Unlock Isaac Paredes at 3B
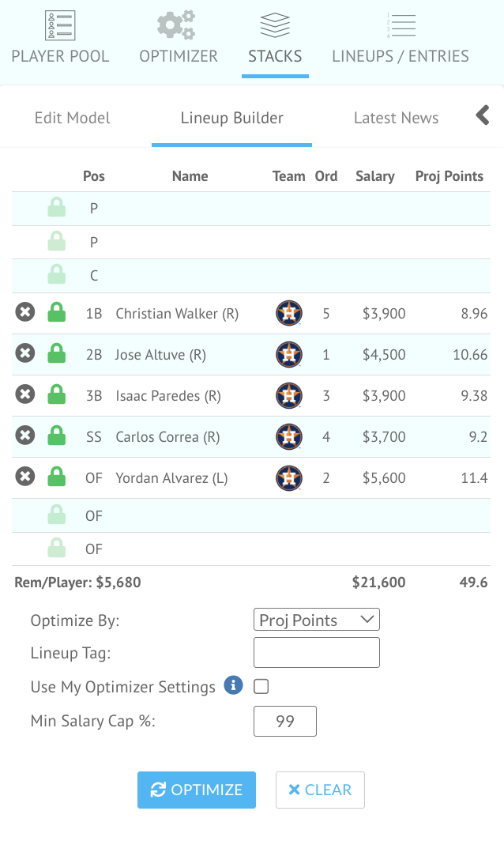 click(x=56, y=395)
